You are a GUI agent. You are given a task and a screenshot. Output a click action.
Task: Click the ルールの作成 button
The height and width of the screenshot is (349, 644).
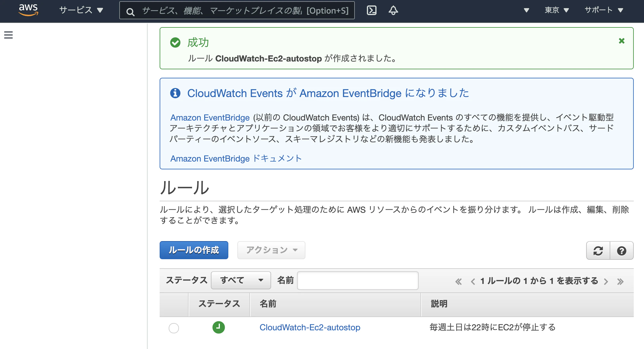pos(194,250)
